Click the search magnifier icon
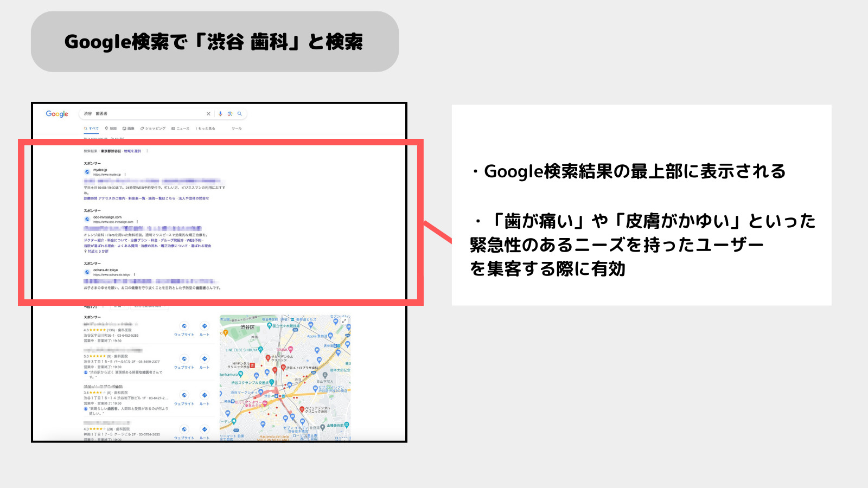The image size is (868, 488). (239, 114)
